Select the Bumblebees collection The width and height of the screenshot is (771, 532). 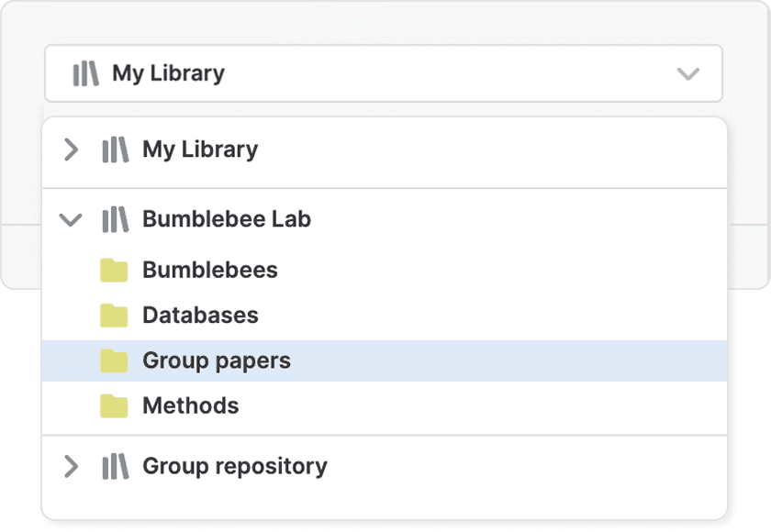point(209,270)
